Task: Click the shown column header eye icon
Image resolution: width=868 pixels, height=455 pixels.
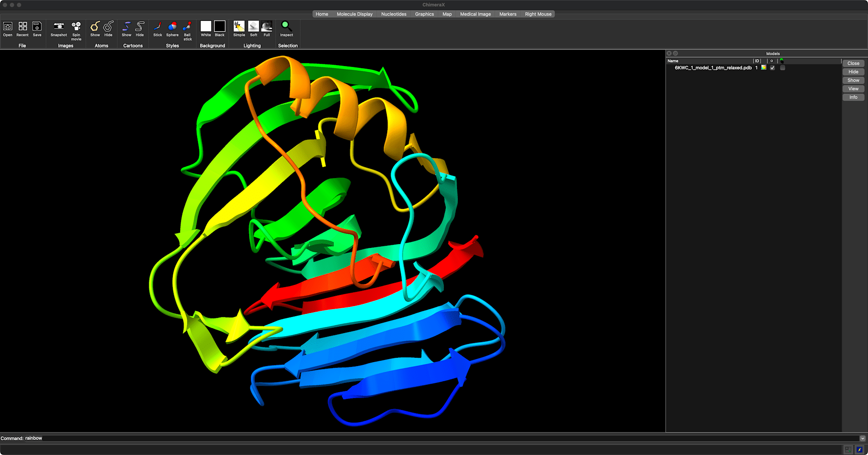Action: click(x=772, y=61)
